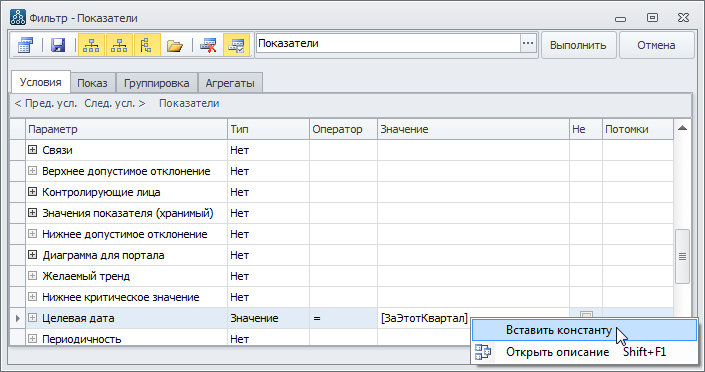Cancel the filter with Отмена
This screenshot has height=372, width=705.
656,45
